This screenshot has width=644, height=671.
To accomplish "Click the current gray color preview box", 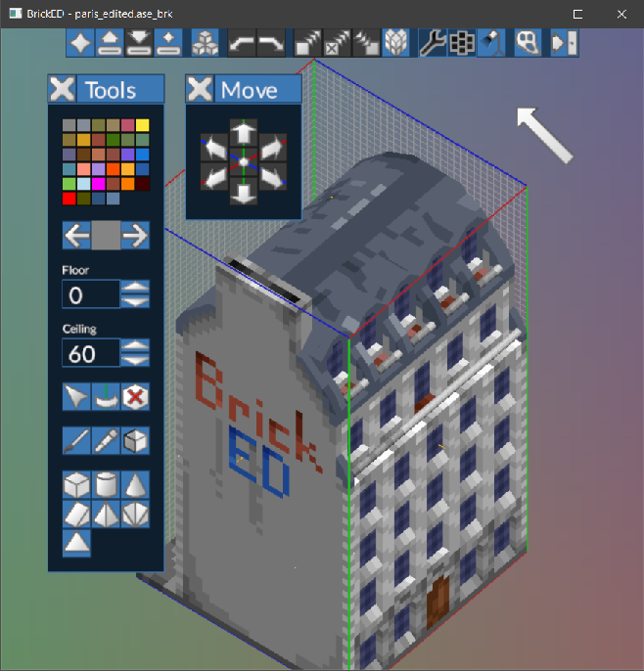I will point(106,235).
